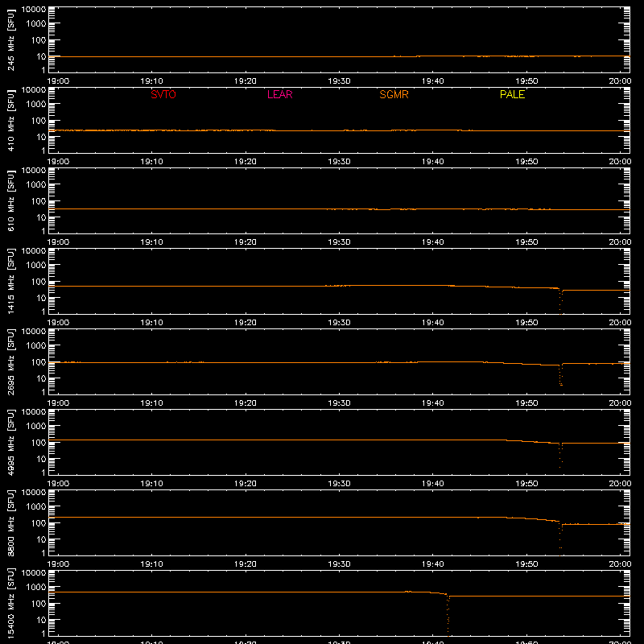Click 19:40 tick label under 8800 MHz panel
The width and height of the screenshot is (644, 644).
tap(433, 564)
